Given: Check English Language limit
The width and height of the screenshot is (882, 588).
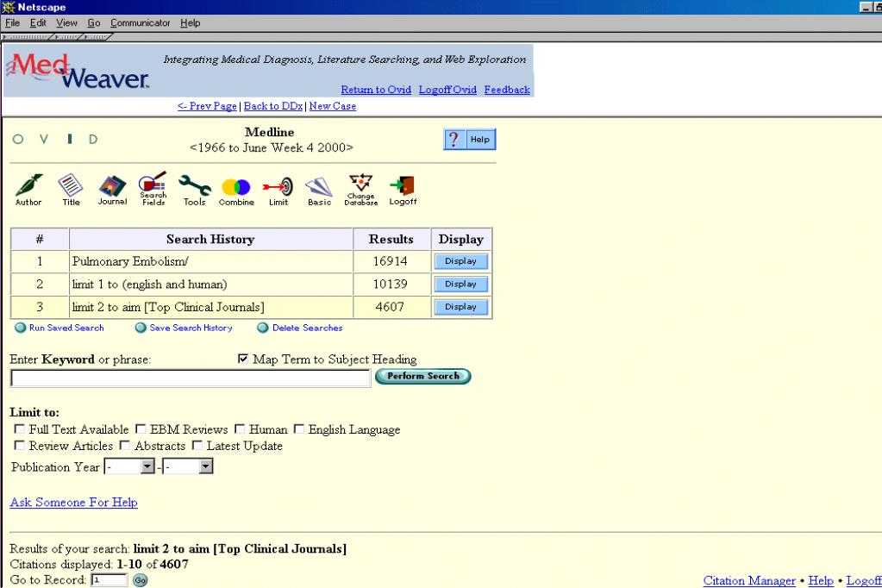Looking at the screenshot, I should [x=298, y=428].
